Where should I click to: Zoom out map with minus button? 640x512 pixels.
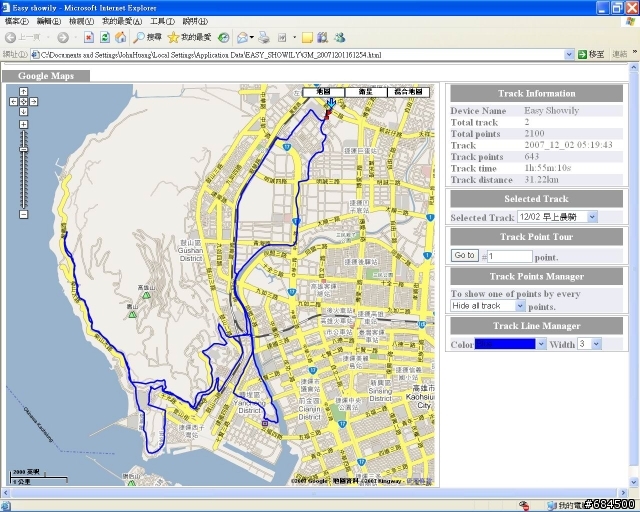pyautogui.click(x=24, y=214)
